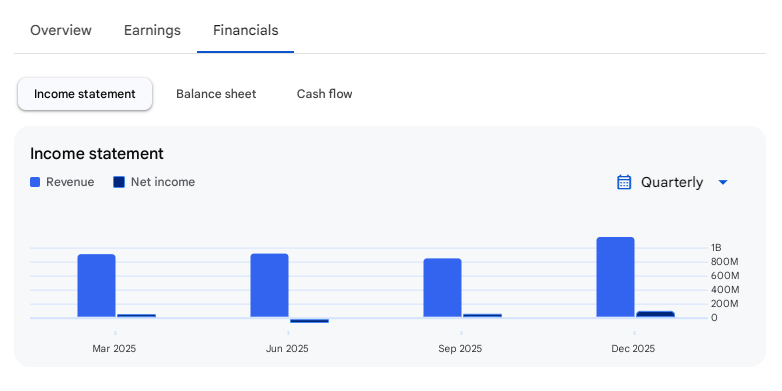The image size is (782, 391).
Task: Click the 400M y-axis value
Action: (x=725, y=290)
